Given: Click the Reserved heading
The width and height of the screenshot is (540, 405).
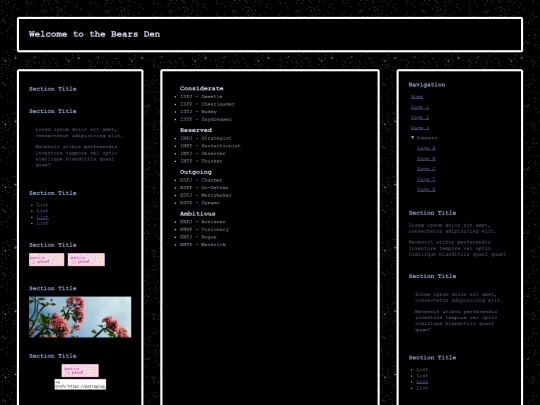Looking at the screenshot, I should tap(196, 130).
